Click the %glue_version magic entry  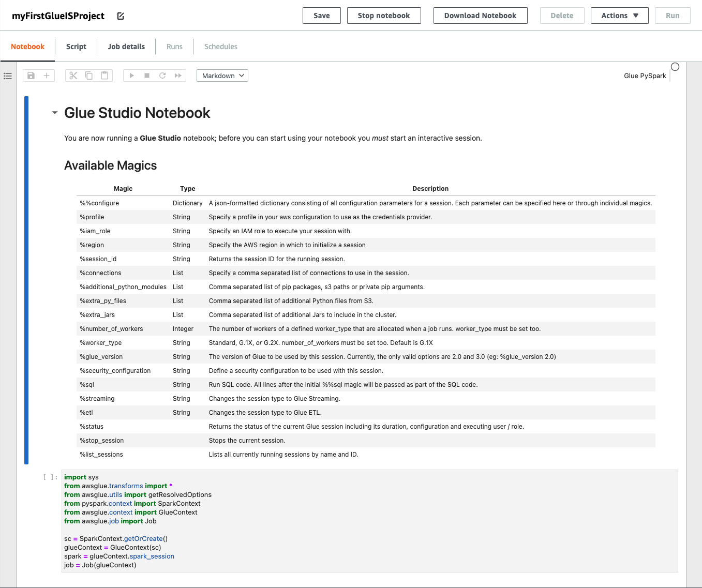click(101, 357)
